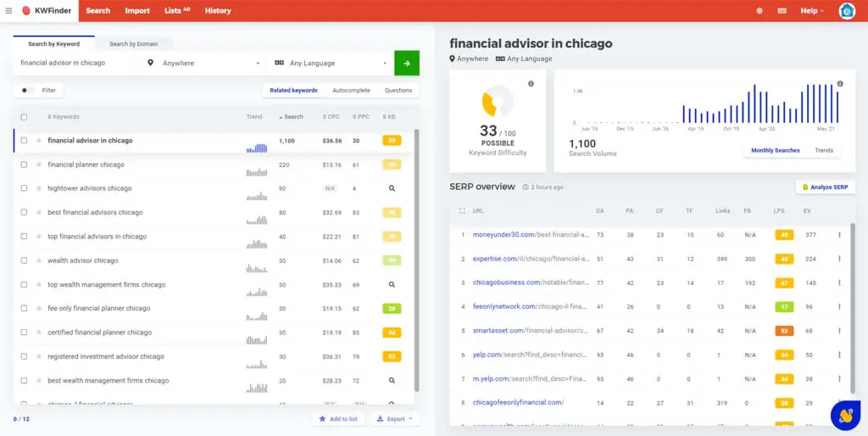Toggle the Filter switch
868x436 pixels.
26,90
